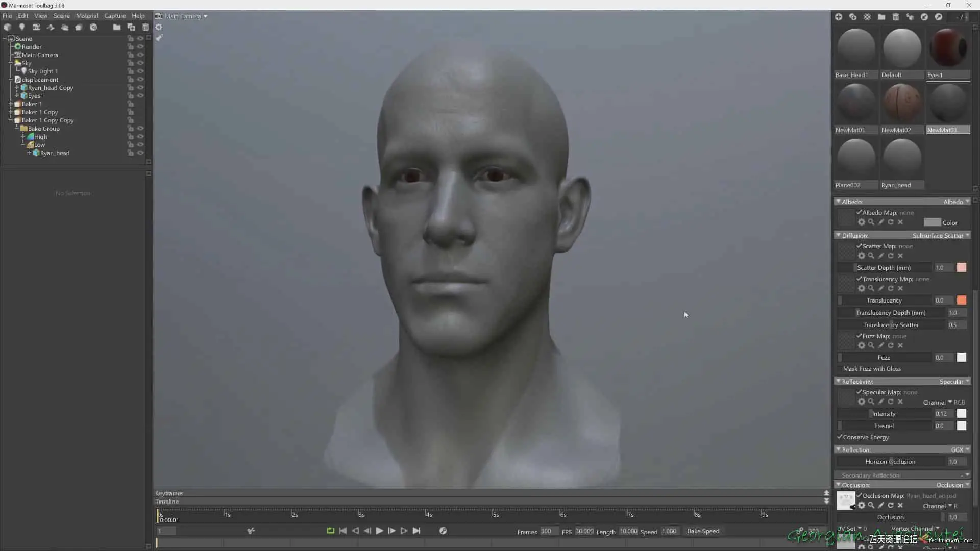Uncheck the Conserve Energy checkbox
This screenshot has width=980, height=551.
[840, 437]
